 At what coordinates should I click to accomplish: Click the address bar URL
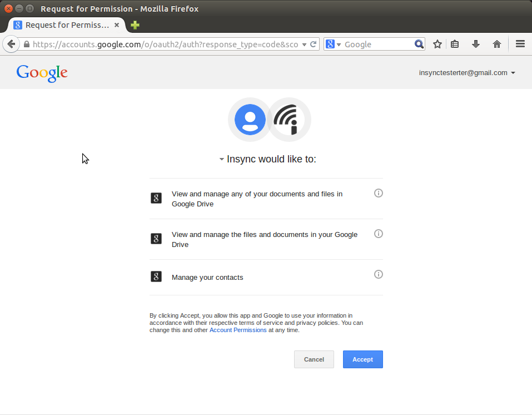pyautogui.click(x=165, y=45)
